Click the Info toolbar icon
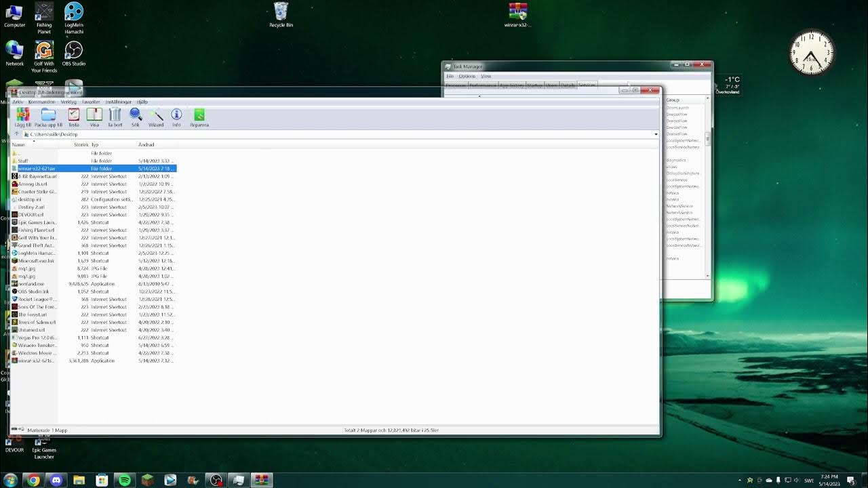 [x=176, y=117]
